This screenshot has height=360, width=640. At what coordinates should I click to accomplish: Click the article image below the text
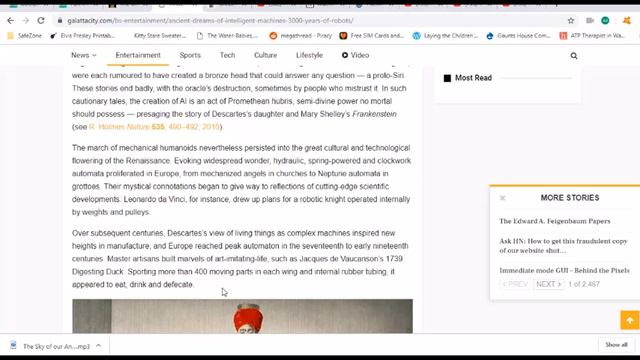tap(242, 316)
